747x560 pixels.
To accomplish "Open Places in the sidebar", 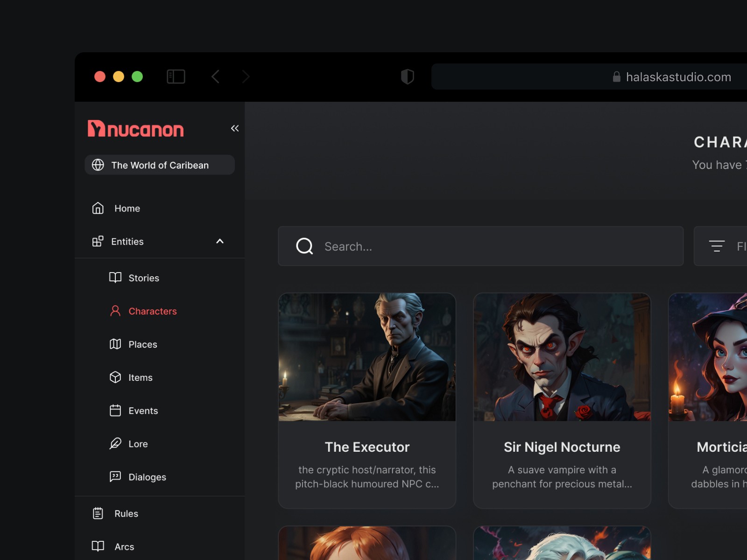I will click(143, 344).
